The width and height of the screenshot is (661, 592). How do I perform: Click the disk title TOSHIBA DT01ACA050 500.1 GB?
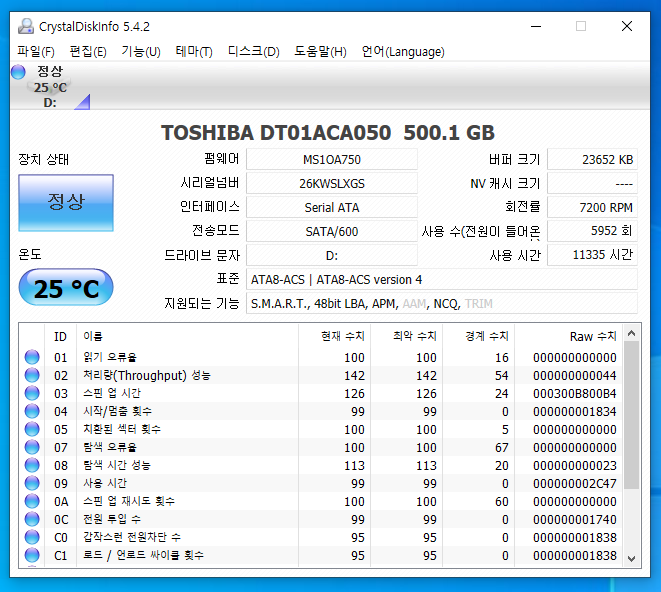pos(328,133)
